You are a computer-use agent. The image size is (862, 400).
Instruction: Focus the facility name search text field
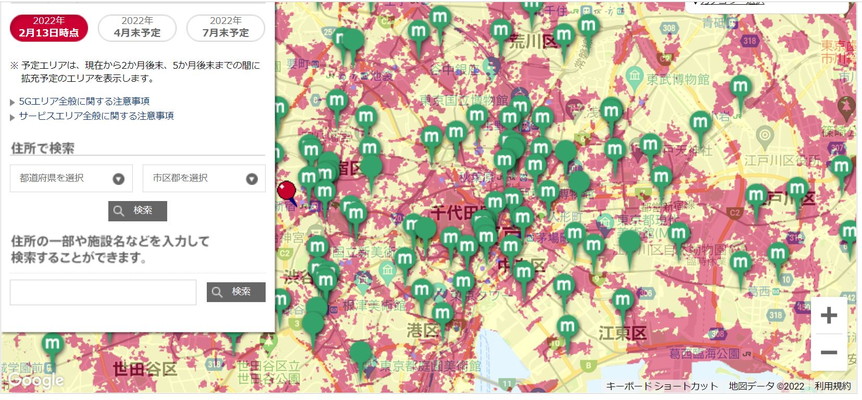point(103,292)
